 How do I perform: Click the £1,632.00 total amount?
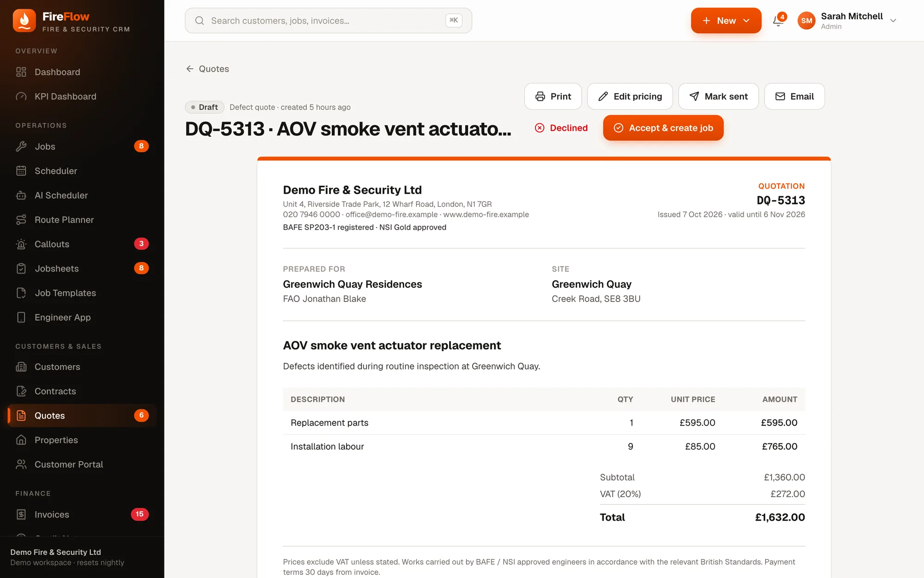(780, 517)
